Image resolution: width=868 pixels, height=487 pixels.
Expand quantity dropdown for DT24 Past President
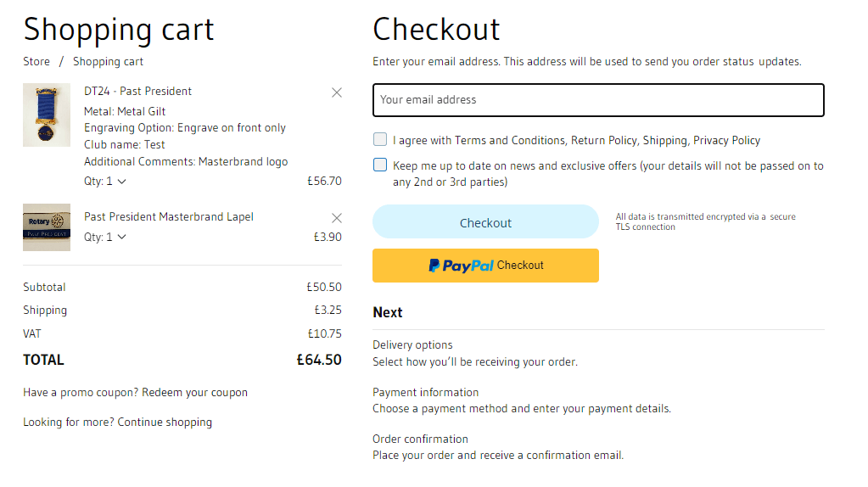point(105,181)
